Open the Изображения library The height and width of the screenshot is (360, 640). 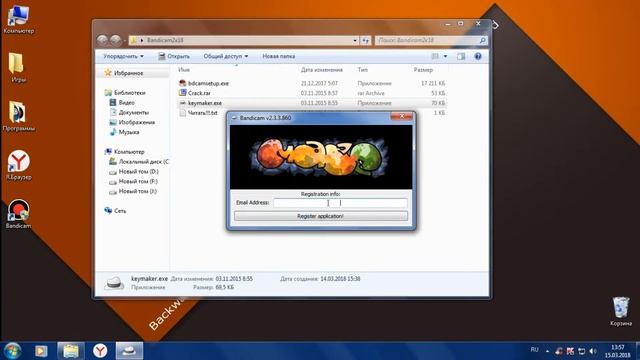tap(136, 122)
